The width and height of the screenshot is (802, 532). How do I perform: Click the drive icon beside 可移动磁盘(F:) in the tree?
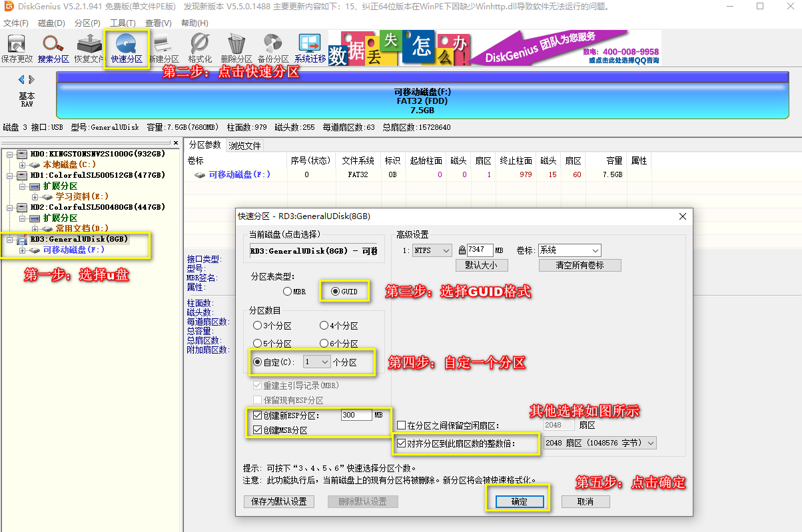[35, 250]
